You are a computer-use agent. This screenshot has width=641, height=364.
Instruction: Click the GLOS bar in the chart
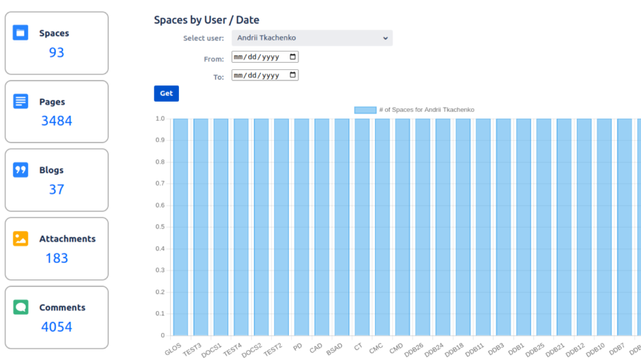181,227
